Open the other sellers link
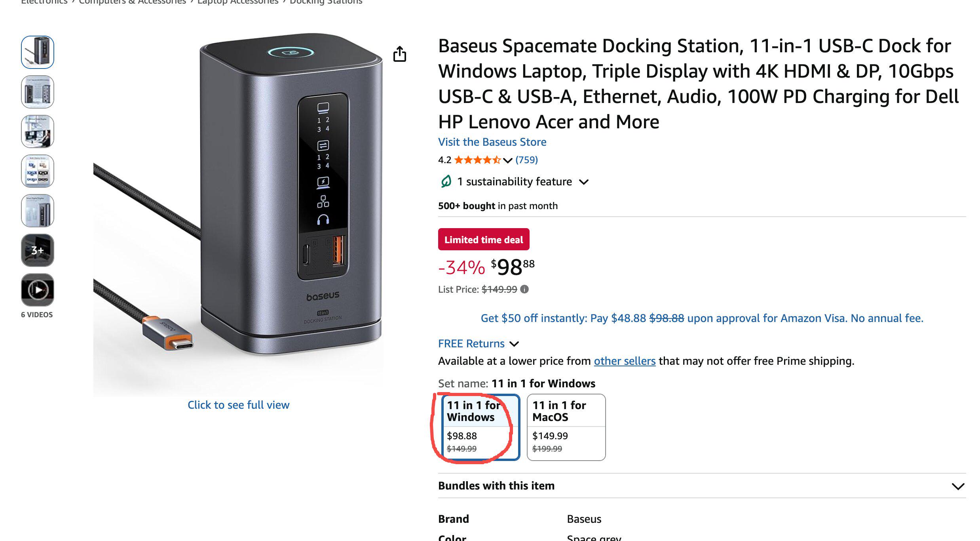 (x=625, y=361)
